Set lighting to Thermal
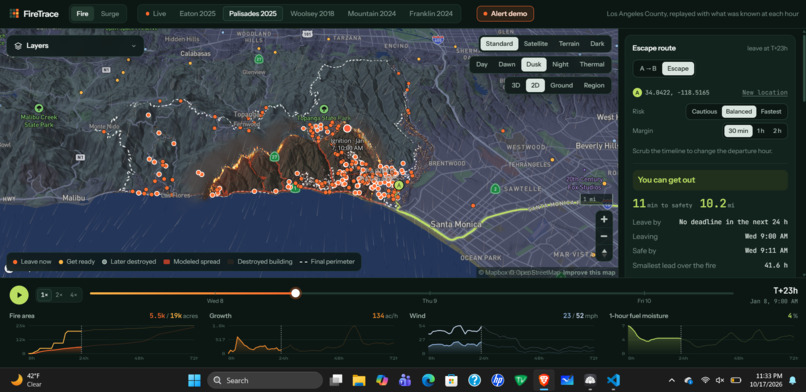806x392 pixels. pyautogui.click(x=592, y=65)
